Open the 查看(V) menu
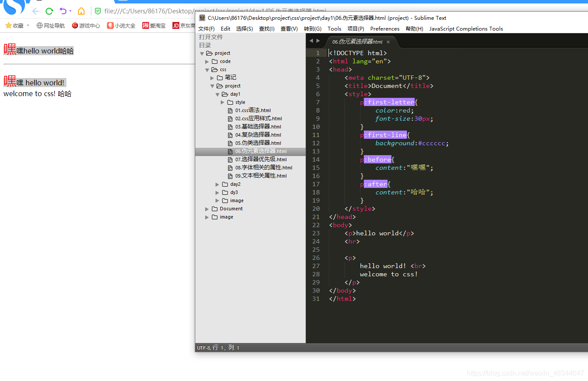 tap(289, 28)
